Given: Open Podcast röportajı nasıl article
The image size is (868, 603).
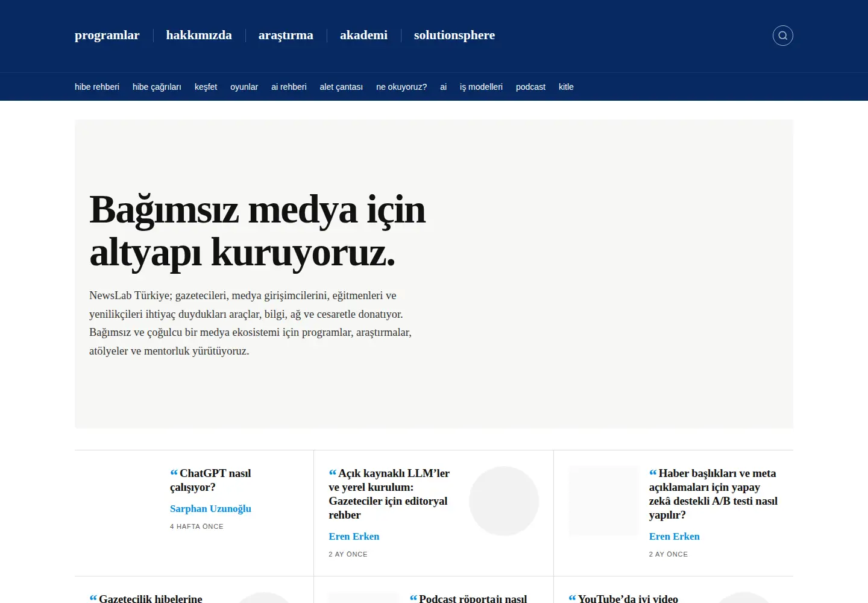Looking at the screenshot, I should (468, 598).
